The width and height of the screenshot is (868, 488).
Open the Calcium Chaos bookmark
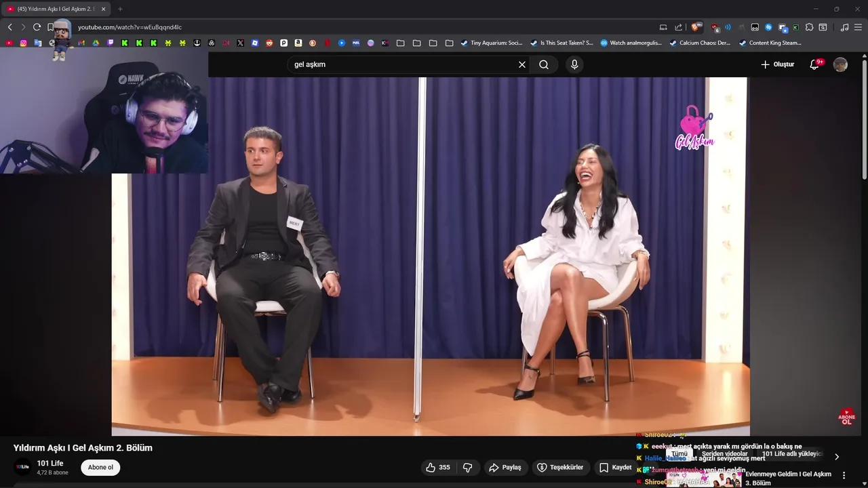click(700, 43)
